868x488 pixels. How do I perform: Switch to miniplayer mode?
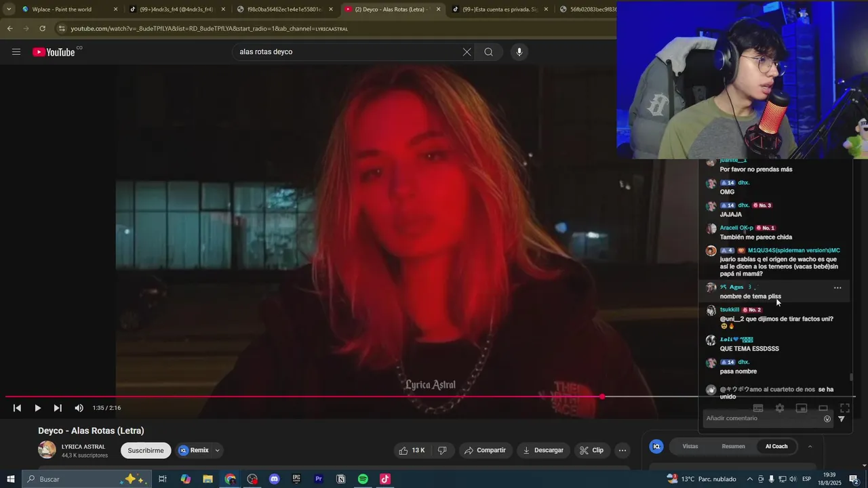(x=802, y=408)
